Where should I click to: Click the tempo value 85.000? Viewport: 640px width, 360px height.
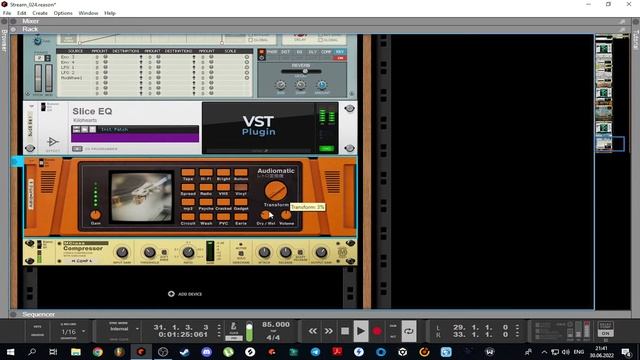pos(276,324)
